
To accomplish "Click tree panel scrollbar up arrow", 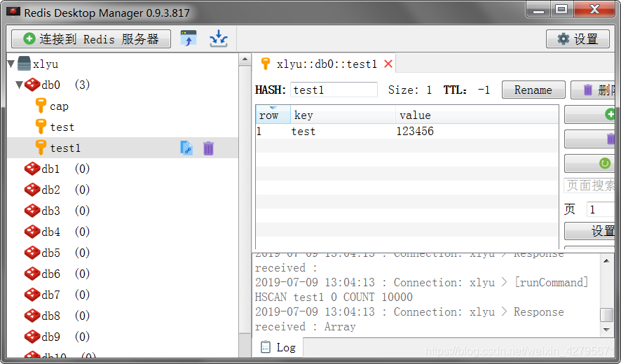I will 245,59.
